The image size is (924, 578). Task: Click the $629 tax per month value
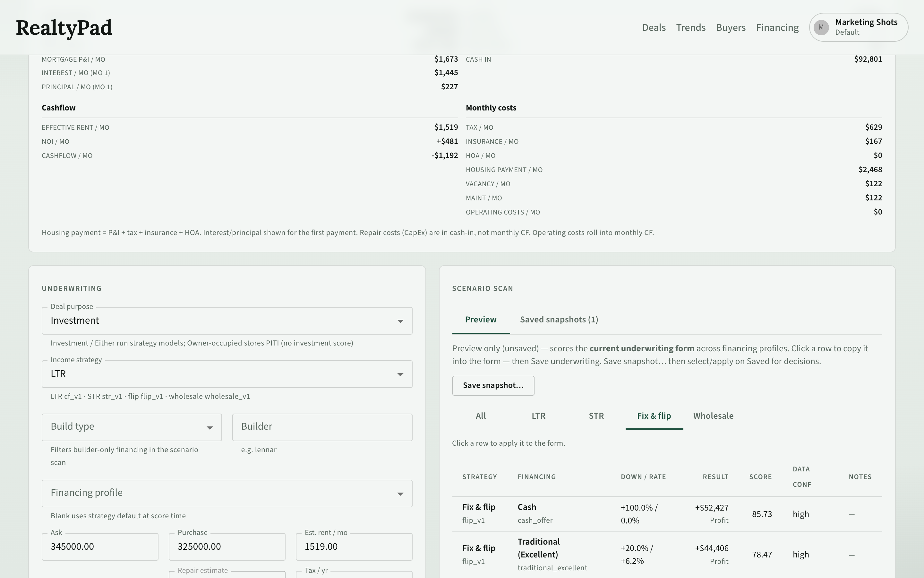tap(873, 127)
